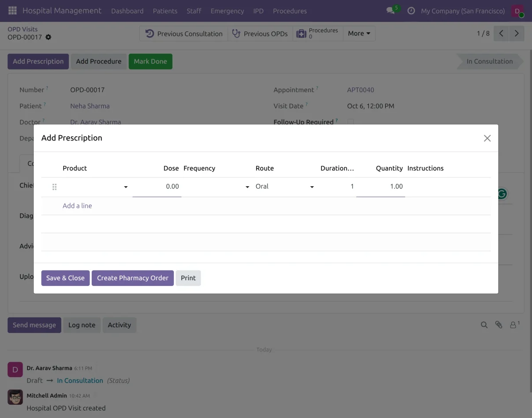Open the Dashboard menu
The width and height of the screenshot is (532, 418).
pos(127,11)
